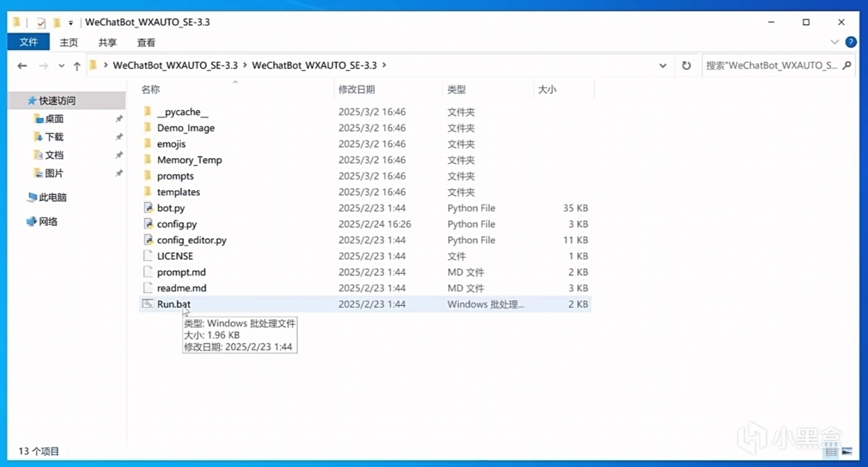Expand chevron after last breadcrumb segment

coord(384,66)
